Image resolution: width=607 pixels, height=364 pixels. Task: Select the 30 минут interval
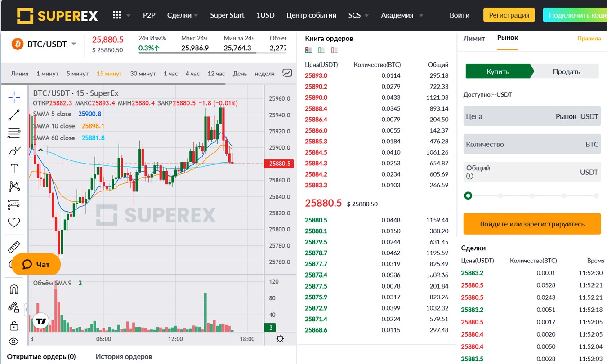143,74
